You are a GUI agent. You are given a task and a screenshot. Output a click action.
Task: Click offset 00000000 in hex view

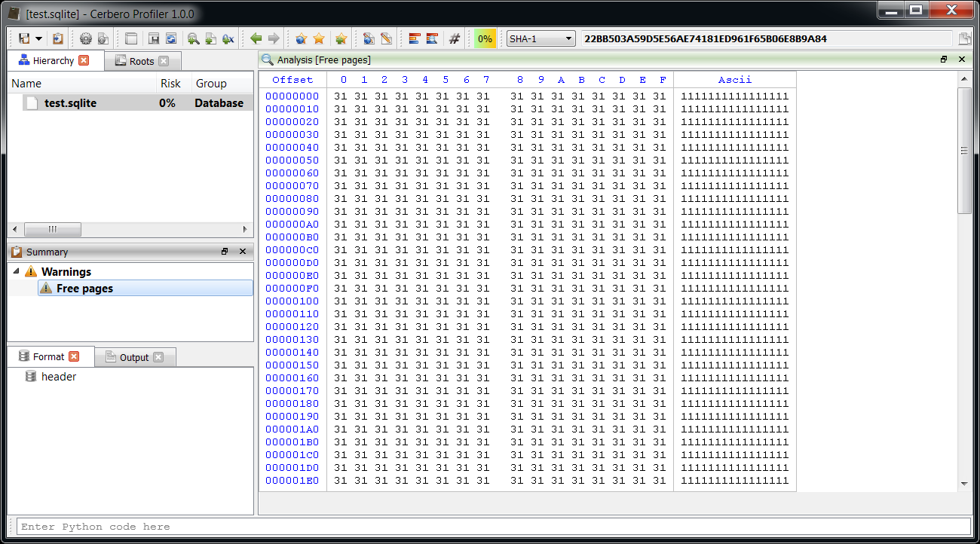click(x=292, y=96)
